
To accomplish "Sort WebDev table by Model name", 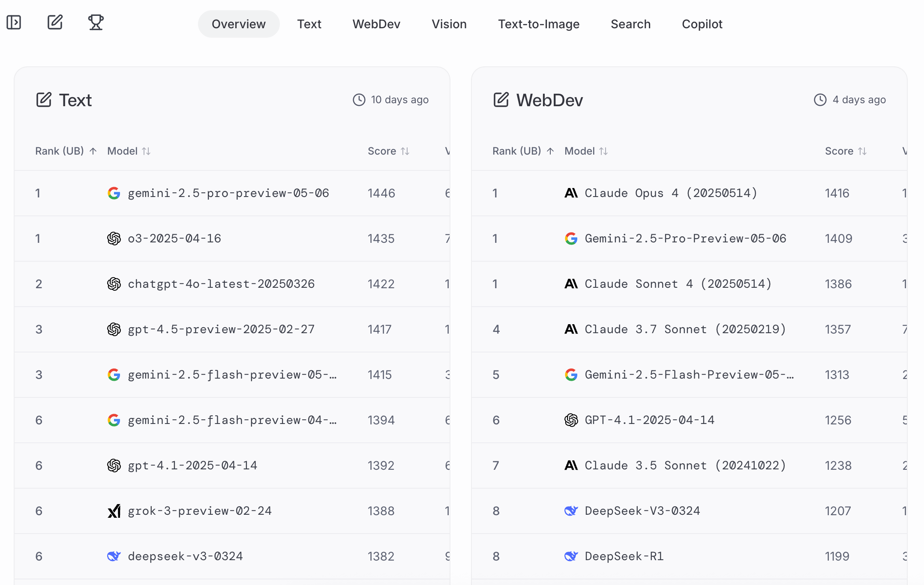I will click(x=586, y=151).
